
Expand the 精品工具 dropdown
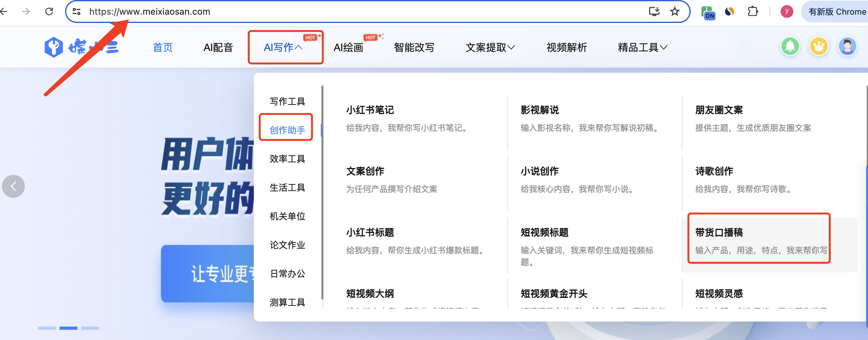point(642,48)
